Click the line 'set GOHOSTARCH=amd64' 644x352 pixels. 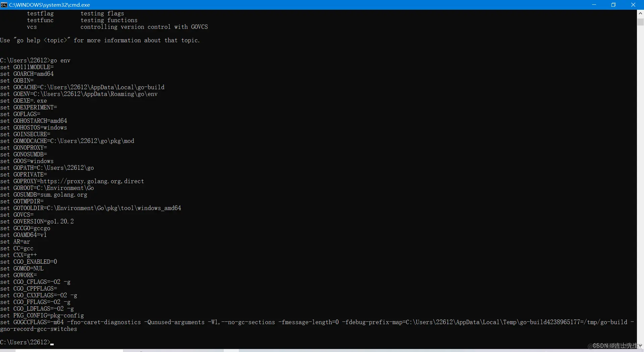[34, 121]
